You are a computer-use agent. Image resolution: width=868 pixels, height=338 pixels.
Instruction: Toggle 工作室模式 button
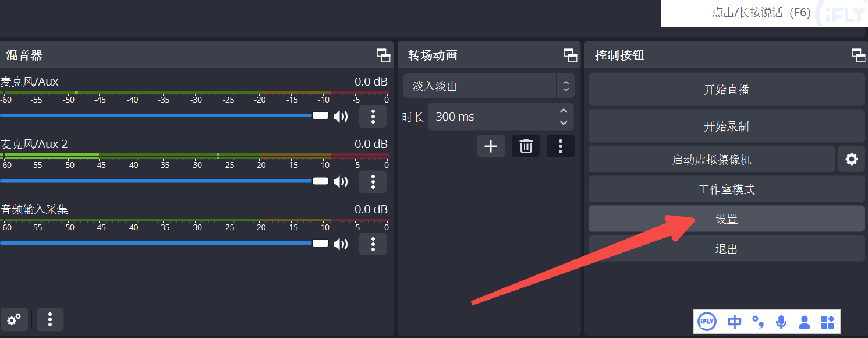coord(727,189)
